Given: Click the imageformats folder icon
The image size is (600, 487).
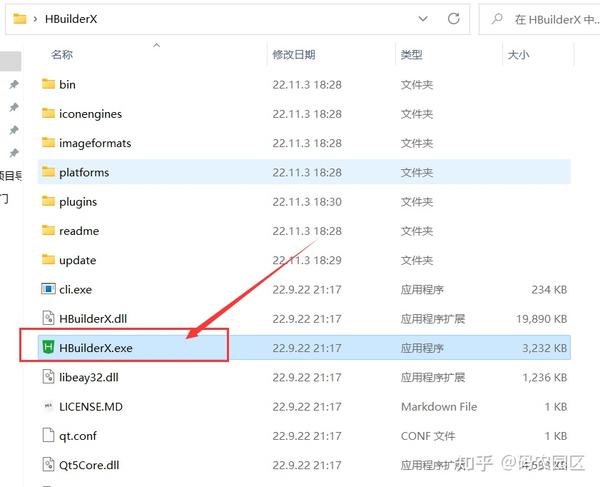Looking at the screenshot, I should 48,143.
